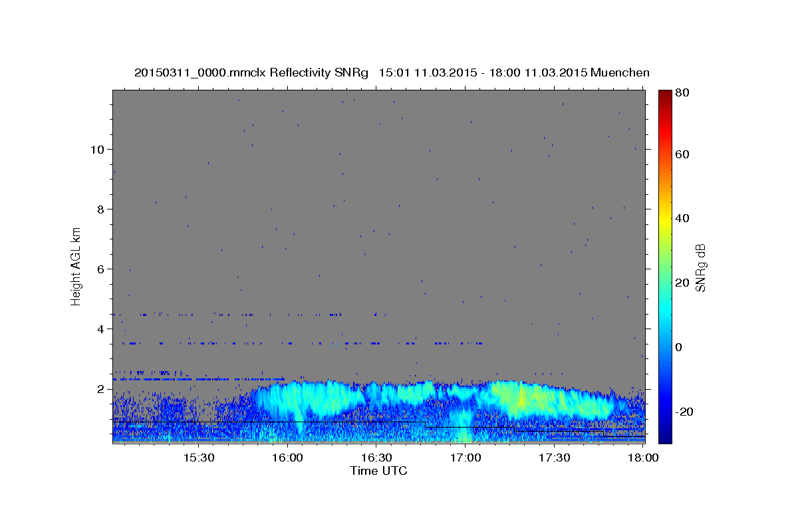Pick the dark red top of colorbar
This screenshot has height=532, width=798.
coord(665,96)
